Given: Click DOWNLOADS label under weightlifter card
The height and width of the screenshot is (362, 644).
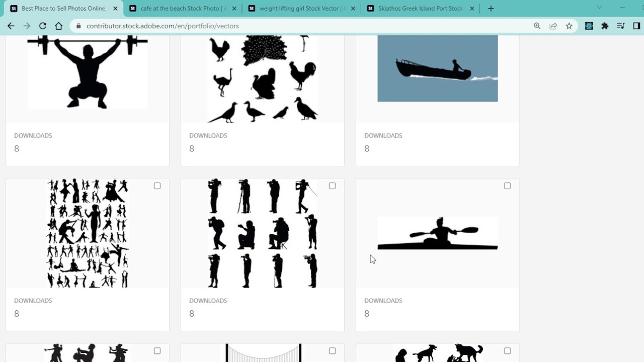Looking at the screenshot, I should (x=33, y=135).
